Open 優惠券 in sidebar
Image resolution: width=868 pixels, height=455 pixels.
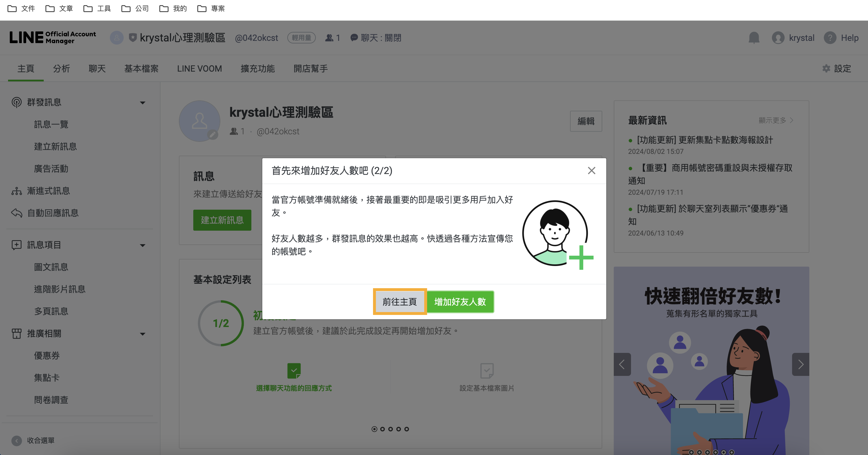point(47,355)
